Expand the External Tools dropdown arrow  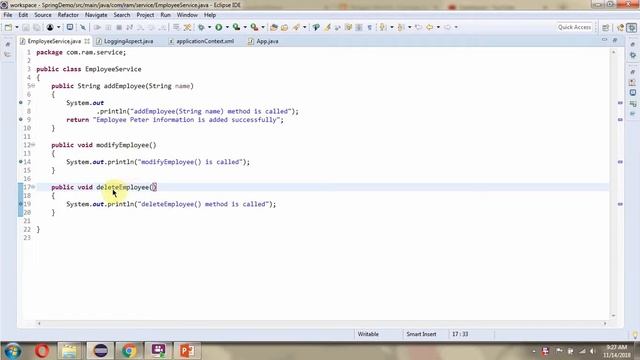click(x=263, y=27)
